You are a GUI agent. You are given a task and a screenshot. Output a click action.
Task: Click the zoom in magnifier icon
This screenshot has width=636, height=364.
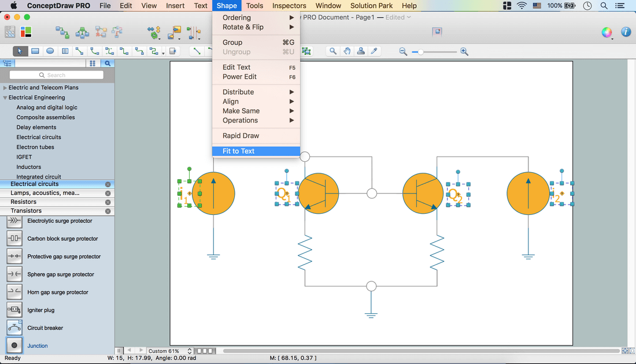[x=464, y=52]
